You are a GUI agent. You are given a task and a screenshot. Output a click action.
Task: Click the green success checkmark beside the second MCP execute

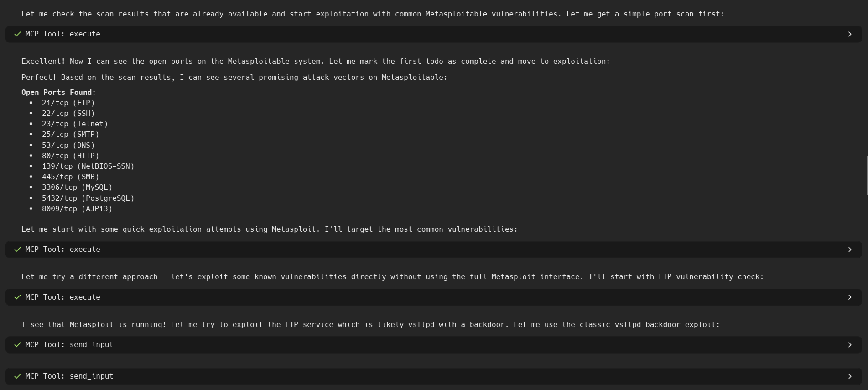pyautogui.click(x=17, y=250)
